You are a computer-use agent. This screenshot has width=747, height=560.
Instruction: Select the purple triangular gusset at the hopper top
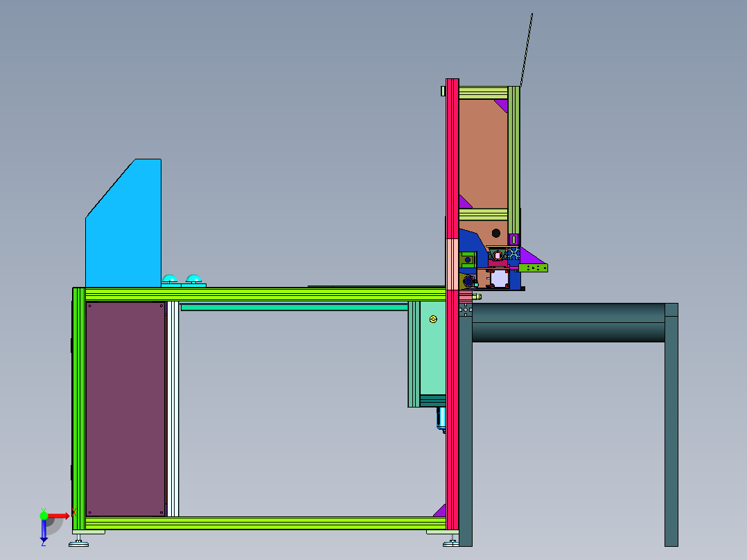point(502,105)
